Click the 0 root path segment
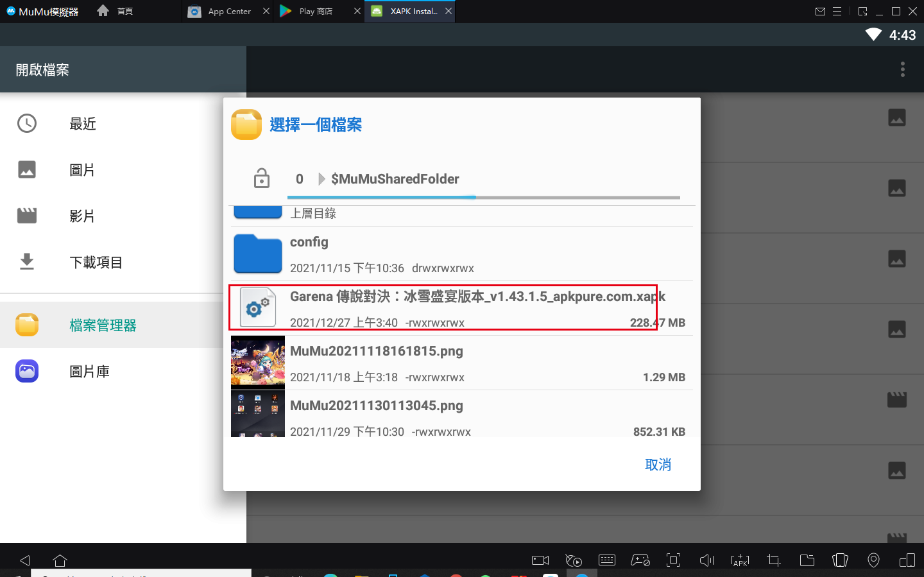This screenshot has height=577, width=924. (x=299, y=179)
